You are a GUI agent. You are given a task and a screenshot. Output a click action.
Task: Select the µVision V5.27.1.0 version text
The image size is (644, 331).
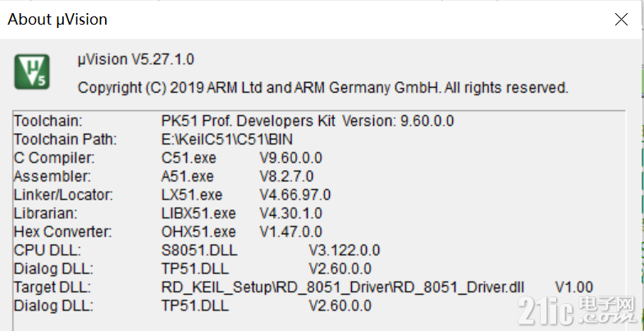(136, 60)
